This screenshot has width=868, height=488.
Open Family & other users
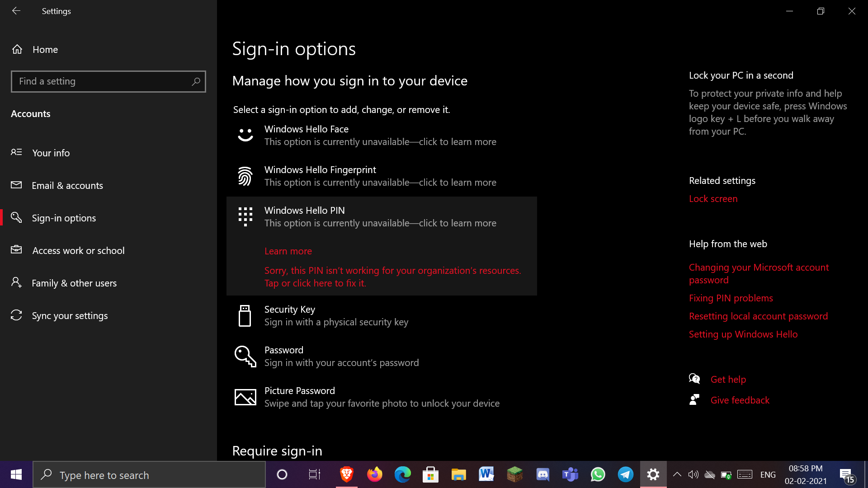pyautogui.click(x=108, y=283)
